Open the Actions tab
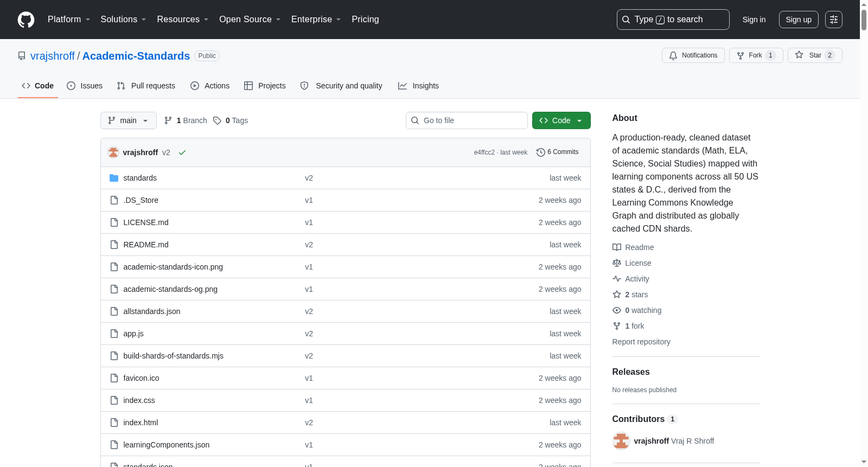This screenshot has width=868, height=467. (210, 86)
